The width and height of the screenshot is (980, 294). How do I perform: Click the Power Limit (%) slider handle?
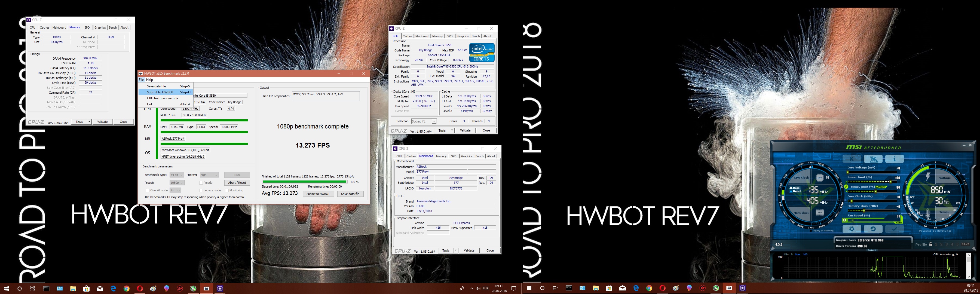(x=891, y=182)
